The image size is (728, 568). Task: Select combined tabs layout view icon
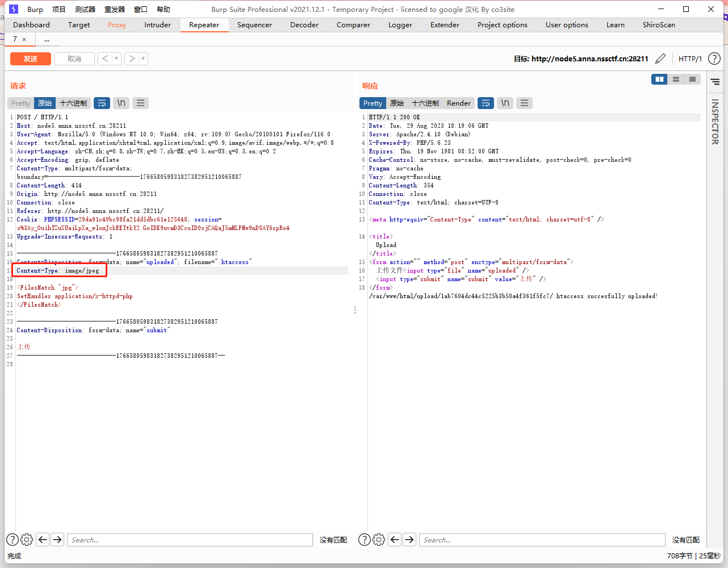point(692,80)
